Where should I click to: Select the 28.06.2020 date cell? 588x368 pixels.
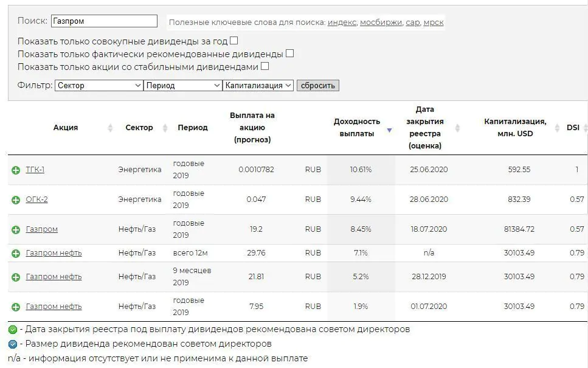click(x=429, y=200)
